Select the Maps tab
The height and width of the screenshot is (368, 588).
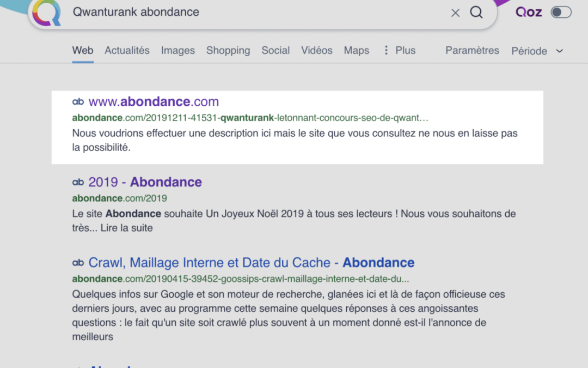(356, 50)
